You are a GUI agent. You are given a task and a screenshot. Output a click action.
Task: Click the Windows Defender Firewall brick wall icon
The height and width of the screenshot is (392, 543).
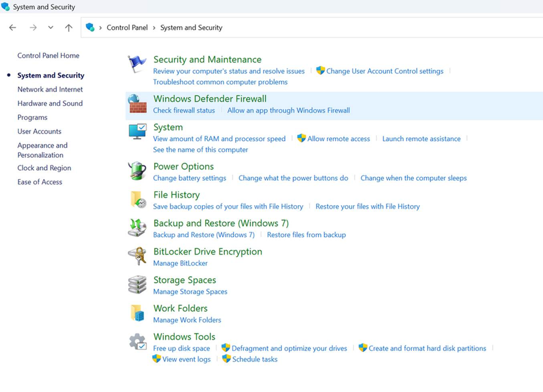pyautogui.click(x=137, y=103)
